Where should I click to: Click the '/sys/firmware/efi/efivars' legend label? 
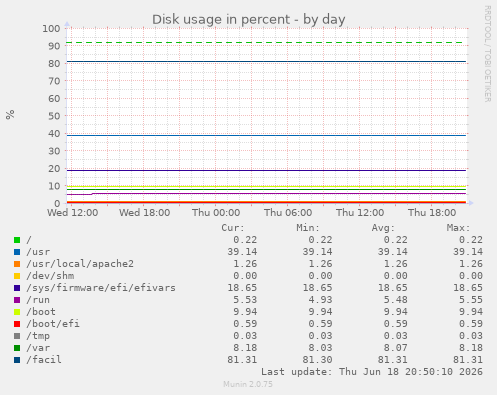101,288
